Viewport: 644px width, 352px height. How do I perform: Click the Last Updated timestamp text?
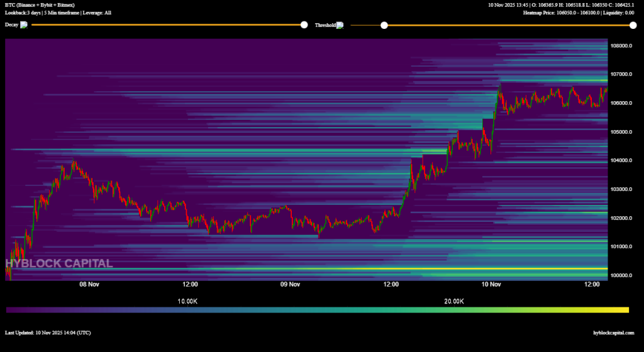point(48,333)
